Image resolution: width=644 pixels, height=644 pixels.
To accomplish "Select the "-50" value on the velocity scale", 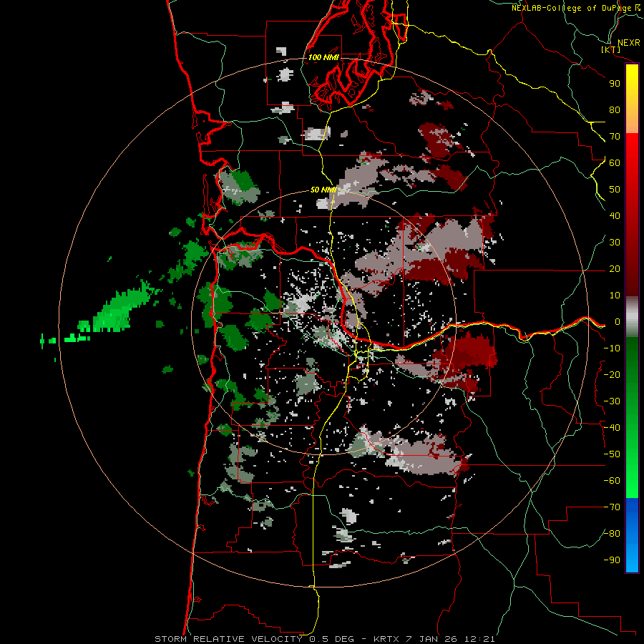I will [x=612, y=454].
